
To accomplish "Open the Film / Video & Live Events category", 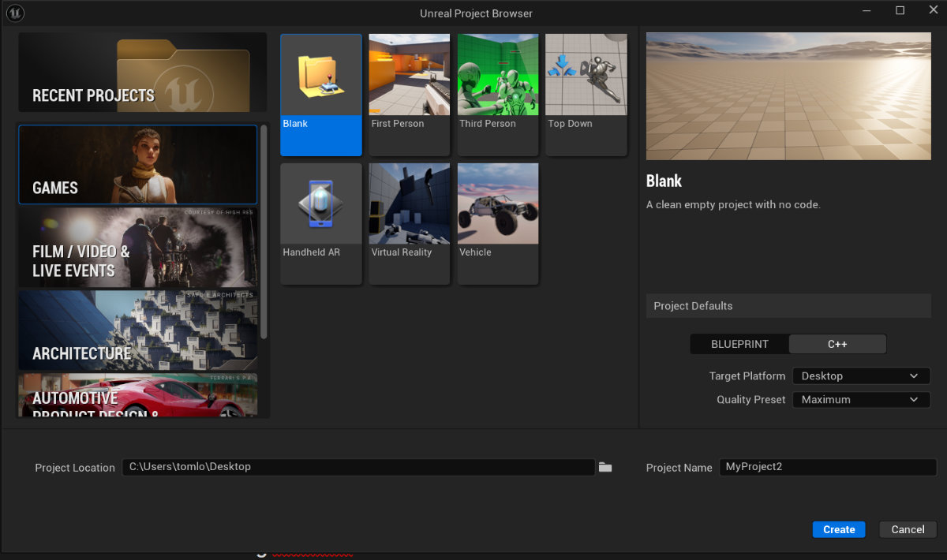I will (138, 248).
